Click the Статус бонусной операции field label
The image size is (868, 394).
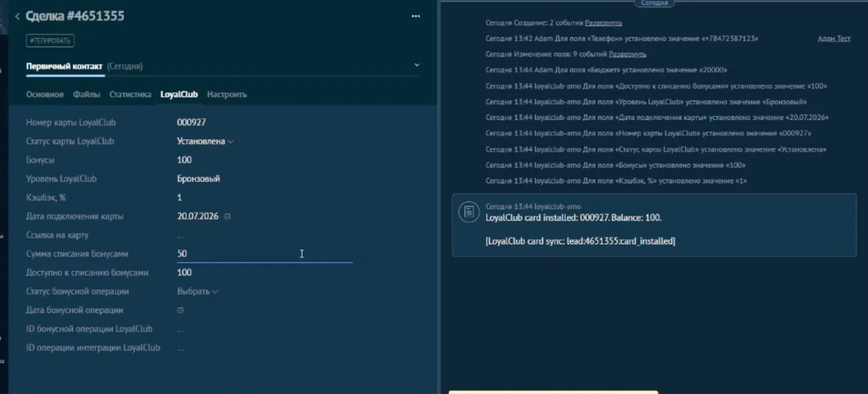coord(78,291)
